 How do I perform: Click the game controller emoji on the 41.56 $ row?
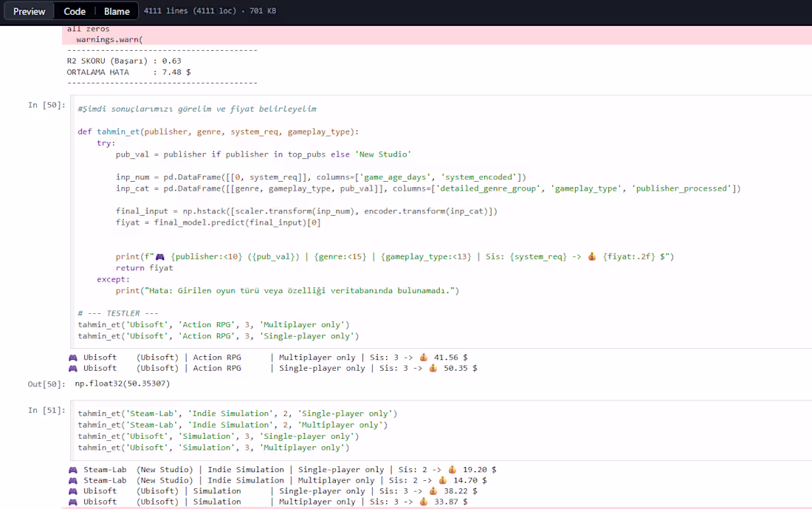[73, 358]
